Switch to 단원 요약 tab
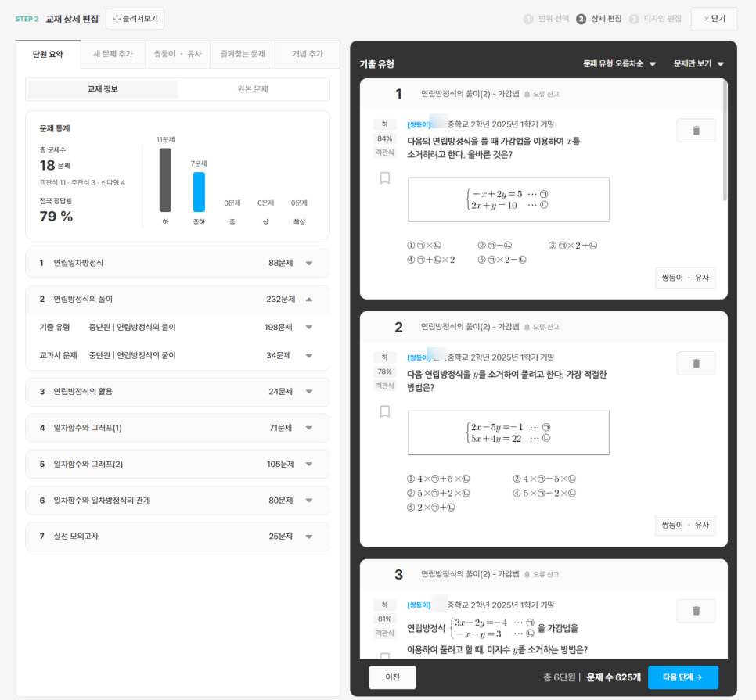 pos(48,54)
